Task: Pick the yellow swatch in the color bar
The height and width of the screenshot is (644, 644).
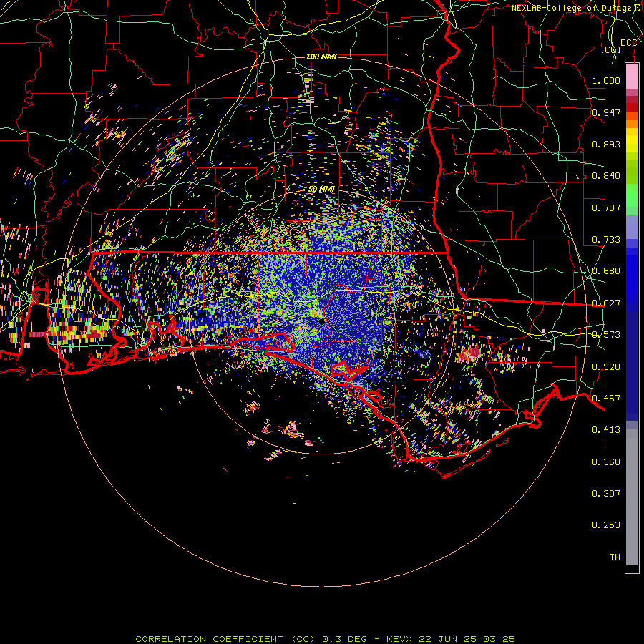Action: 632,140
